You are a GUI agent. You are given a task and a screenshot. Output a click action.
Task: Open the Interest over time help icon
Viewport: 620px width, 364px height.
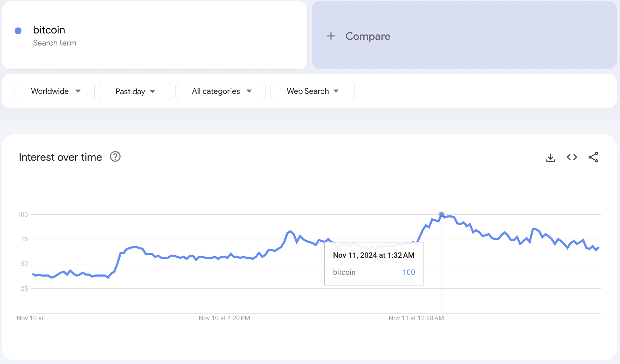tap(115, 157)
